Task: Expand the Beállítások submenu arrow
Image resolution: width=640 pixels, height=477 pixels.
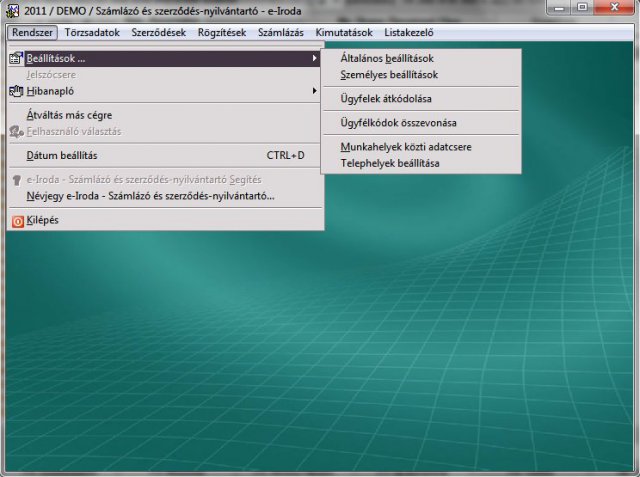Action: 314,59
